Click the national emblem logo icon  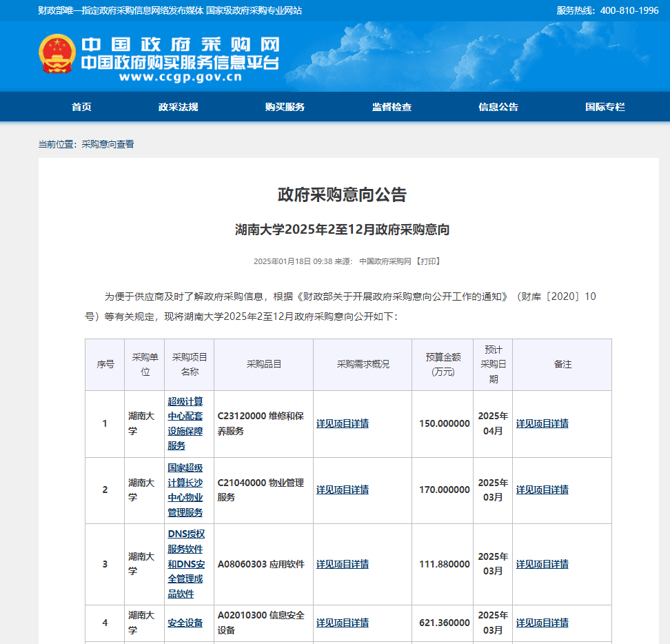pos(57,53)
